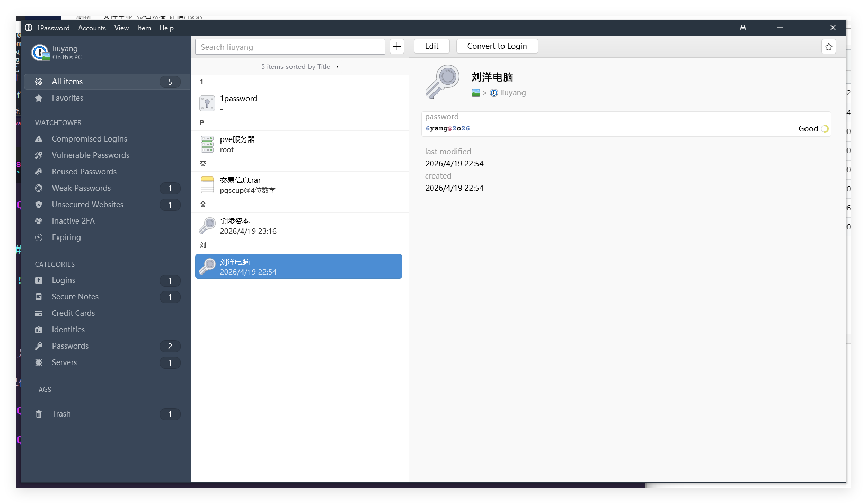Click the Convert to Login button
867x504 pixels.
(x=497, y=46)
